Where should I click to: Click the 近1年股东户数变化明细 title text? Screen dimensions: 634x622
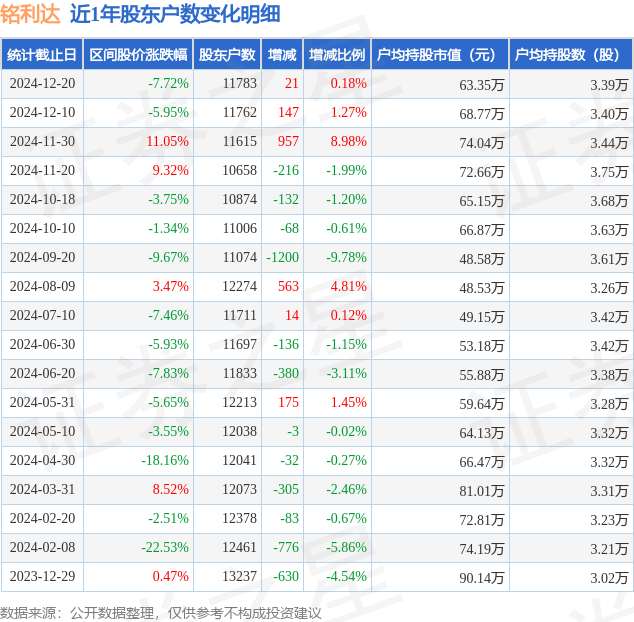click(x=175, y=14)
